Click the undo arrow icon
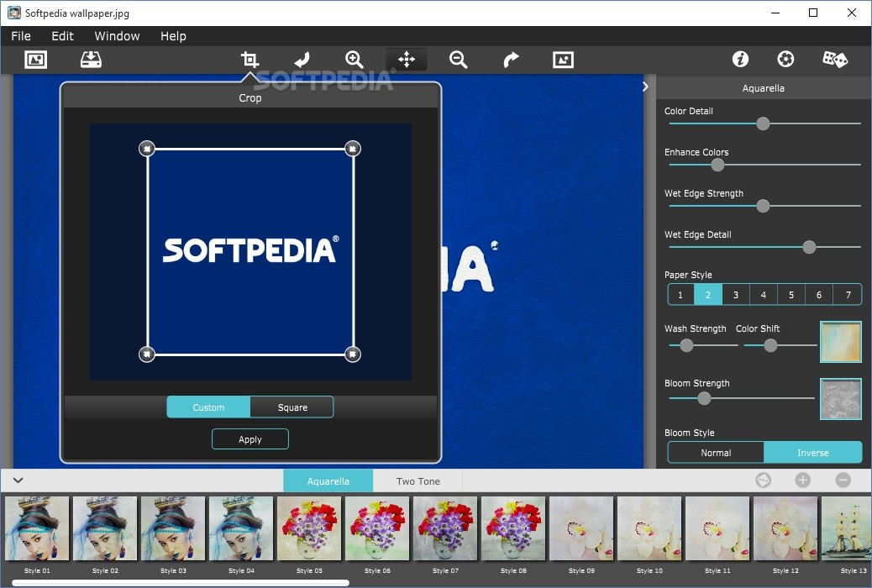Screen dimensions: 872x588 click(x=302, y=60)
